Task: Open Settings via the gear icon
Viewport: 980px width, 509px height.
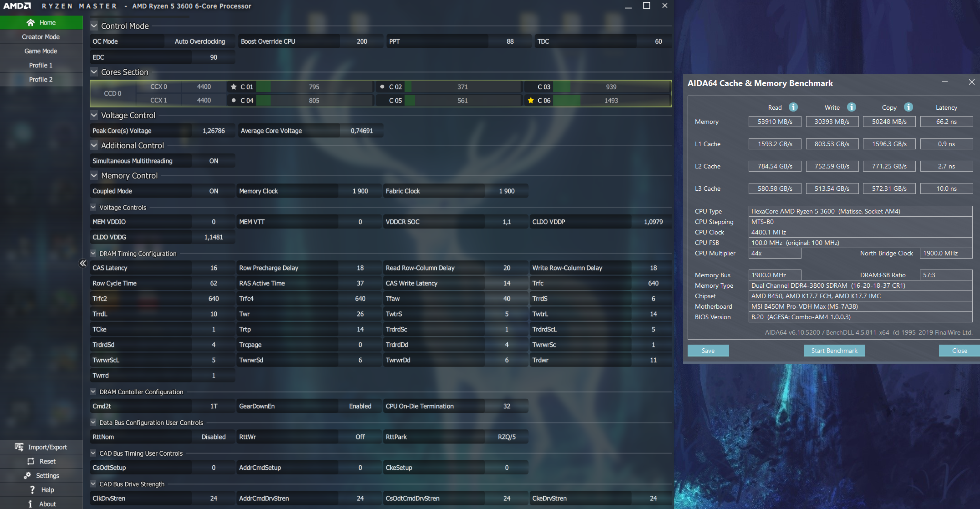Action: pos(27,475)
